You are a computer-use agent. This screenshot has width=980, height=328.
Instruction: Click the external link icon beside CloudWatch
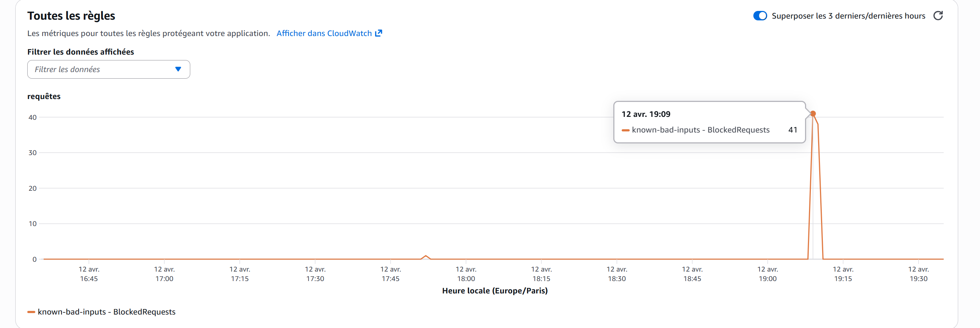(x=379, y=33)
